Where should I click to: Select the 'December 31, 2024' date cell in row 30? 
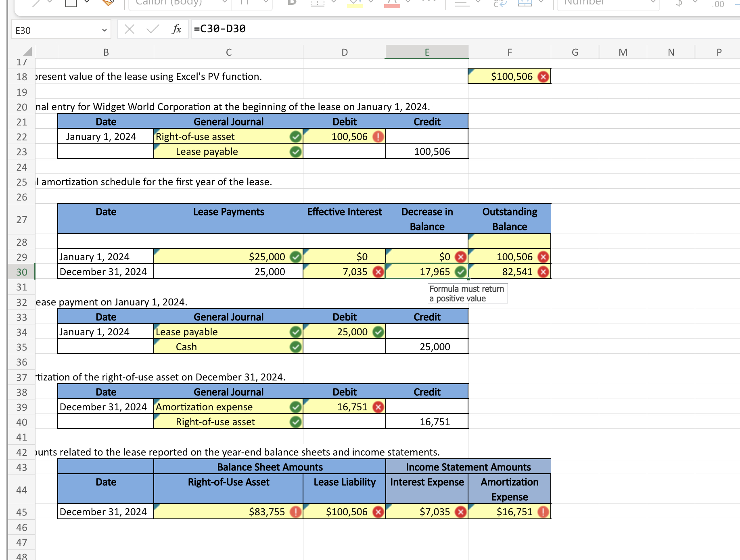[x=106, y=272]
